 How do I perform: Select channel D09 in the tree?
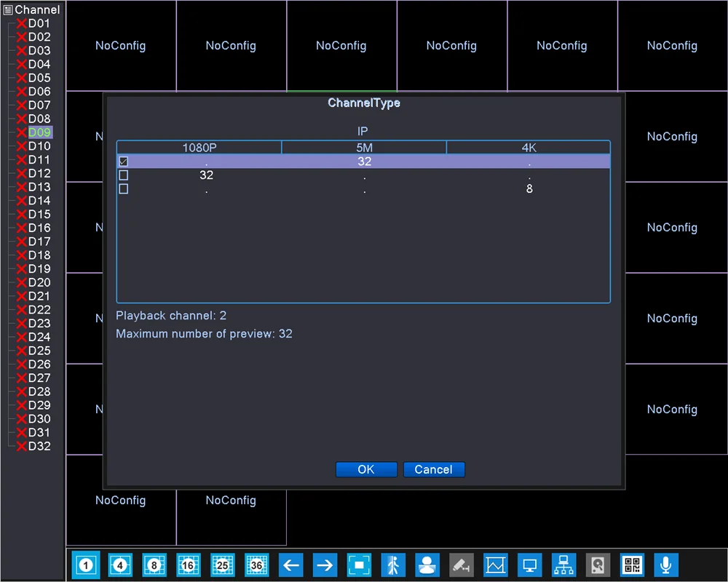(39, 132)
